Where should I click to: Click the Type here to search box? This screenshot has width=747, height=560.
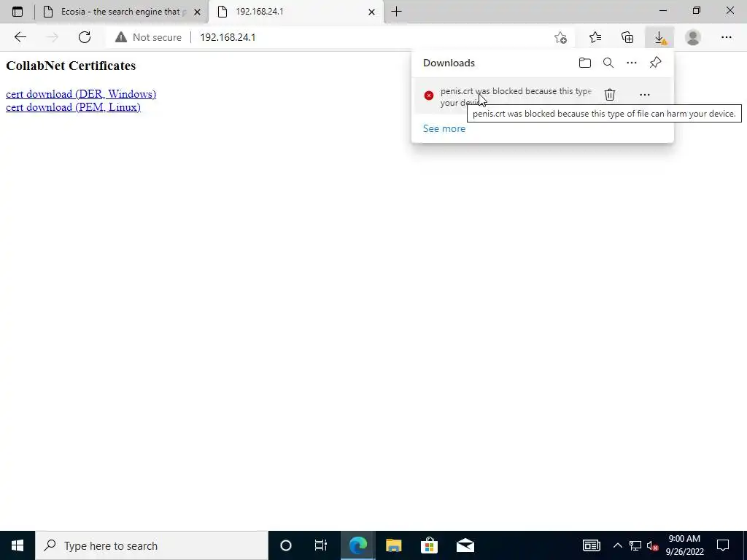[x=152, y=545]
